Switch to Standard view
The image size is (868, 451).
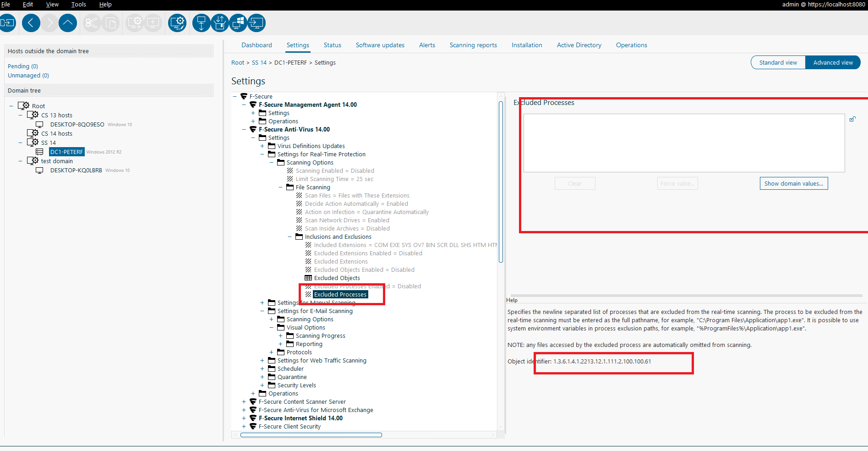(778, 62)
